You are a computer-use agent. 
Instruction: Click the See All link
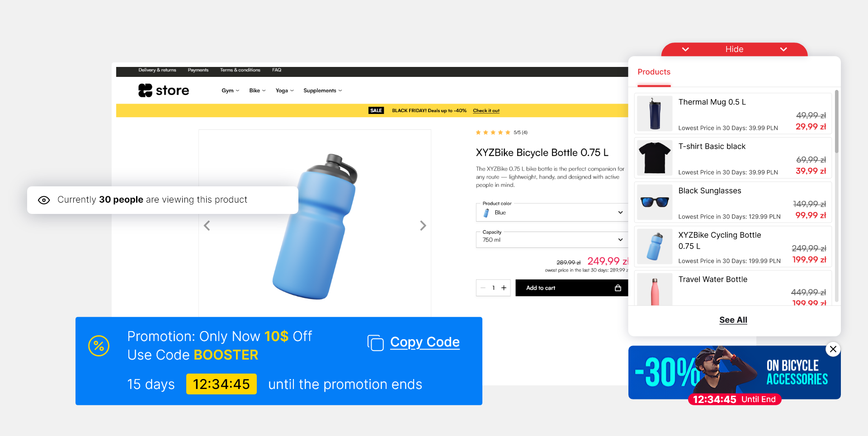(x=733, y=320)
